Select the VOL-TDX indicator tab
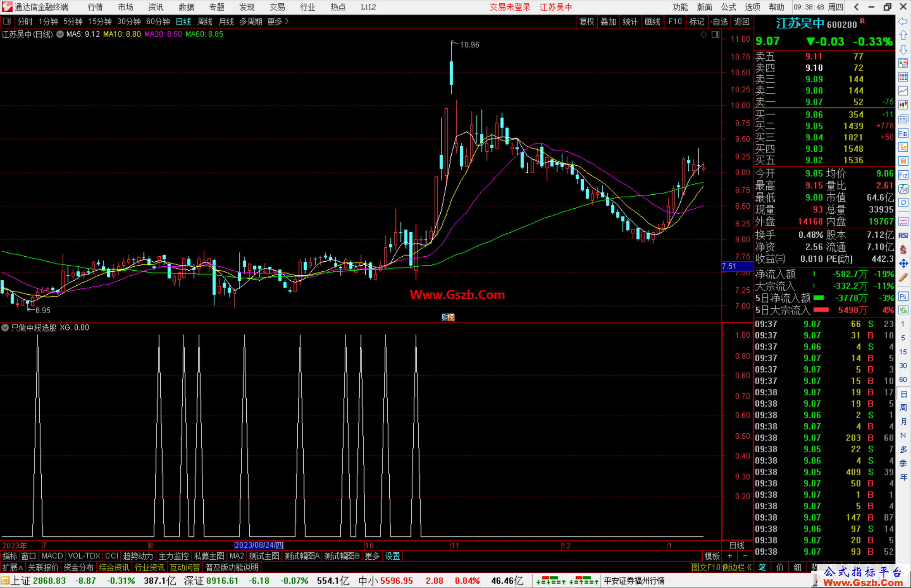This screenshot has width=911, height=588. pos(84,556)
